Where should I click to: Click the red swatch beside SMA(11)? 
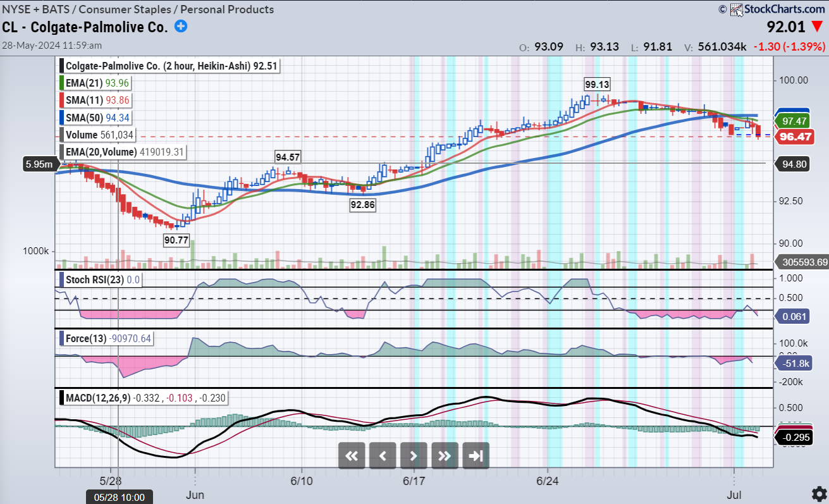62,100
